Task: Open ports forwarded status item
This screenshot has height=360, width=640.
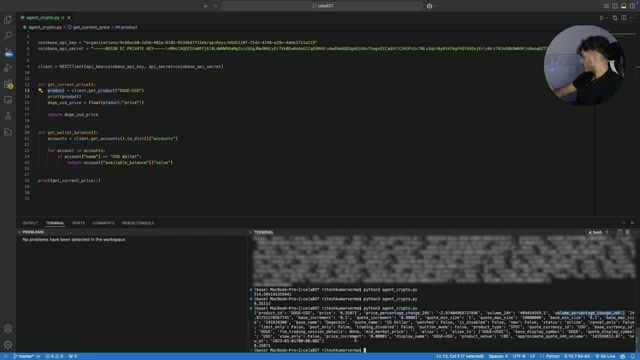Action: [x=73, y=356]
